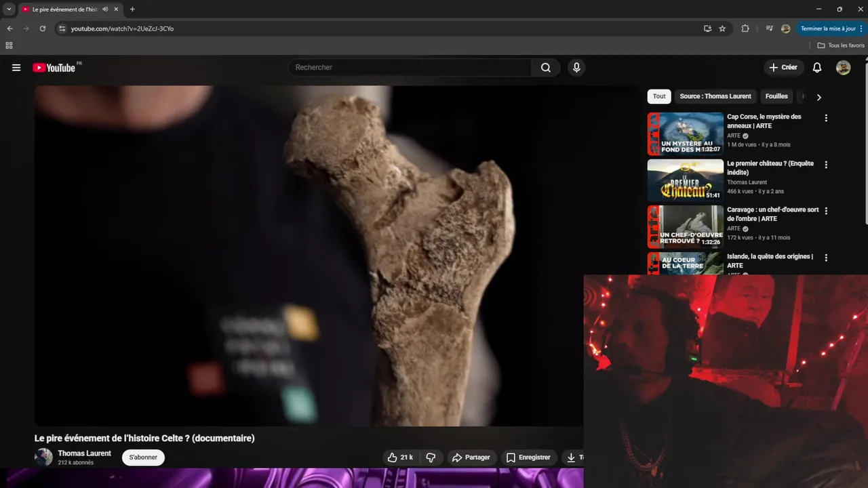Open Le premier château thumbnail
868x488 pixels.
pyautogui.click(x=686, y=180)
